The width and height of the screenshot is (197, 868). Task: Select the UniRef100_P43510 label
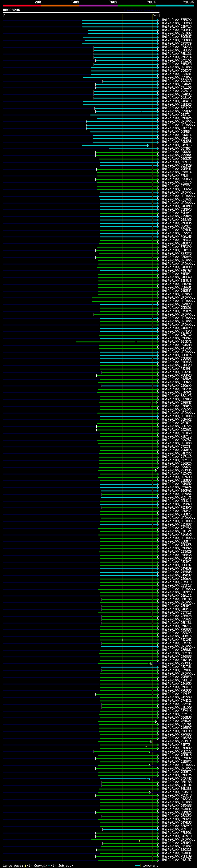click(x=176, y=836)
